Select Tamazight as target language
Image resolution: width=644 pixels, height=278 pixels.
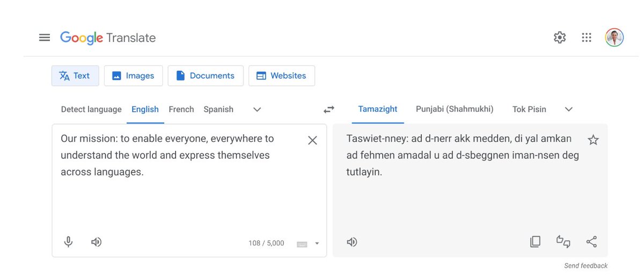(x=378, y=109)
